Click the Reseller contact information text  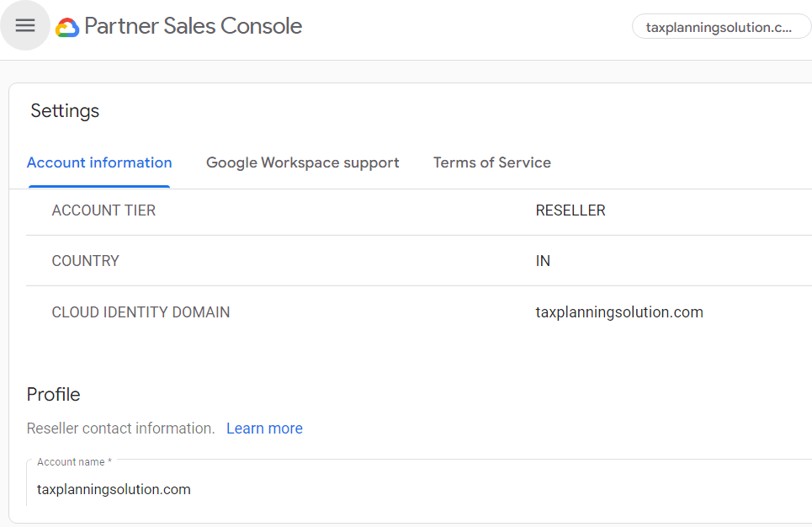[x=120, y=429]
